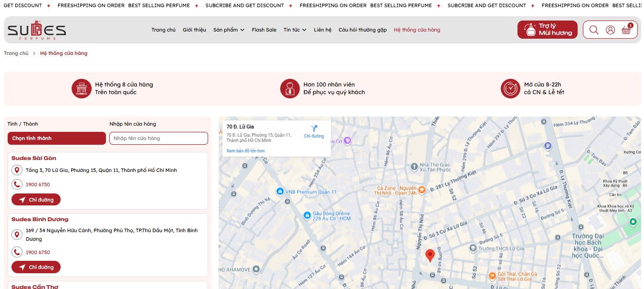Focus the Nhập tên cửa hàng input field
Image resolution: width=644 pixels, height=289 pixels.
(158, 138)
